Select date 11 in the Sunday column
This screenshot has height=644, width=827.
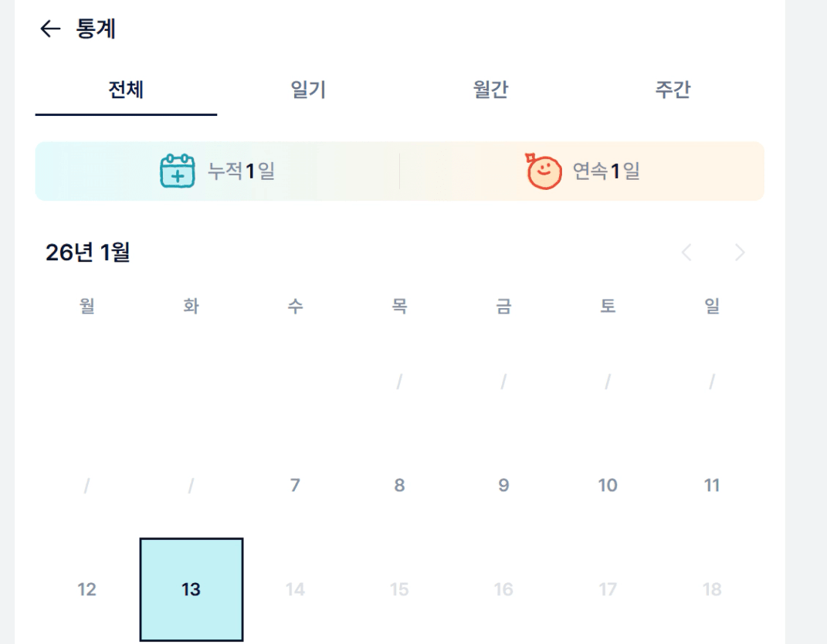(x=712, y=485)
